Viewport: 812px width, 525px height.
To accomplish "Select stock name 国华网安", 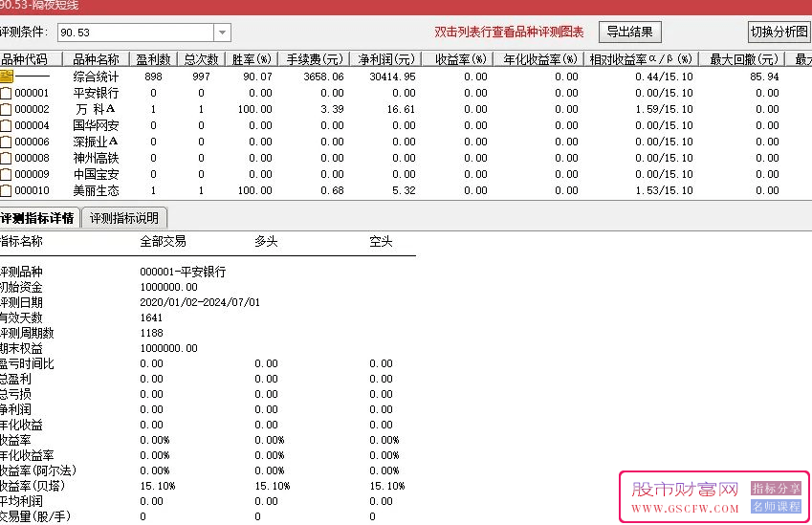I will click(96, 126).
